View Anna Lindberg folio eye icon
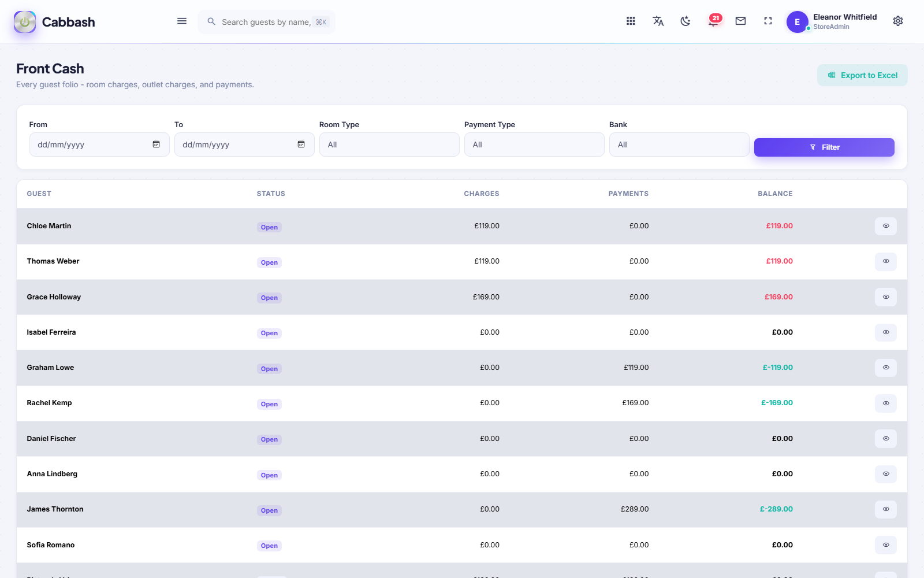 pos(886,474)
